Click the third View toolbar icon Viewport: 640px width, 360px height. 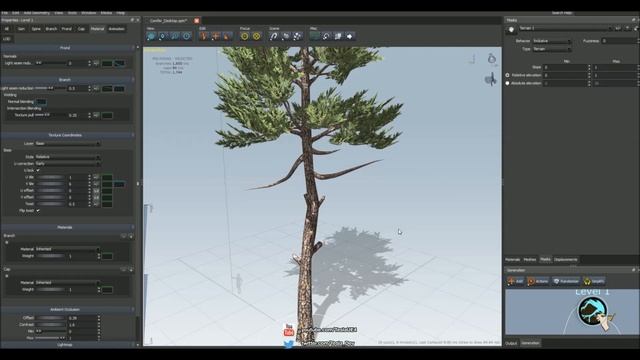click(175, 36)
